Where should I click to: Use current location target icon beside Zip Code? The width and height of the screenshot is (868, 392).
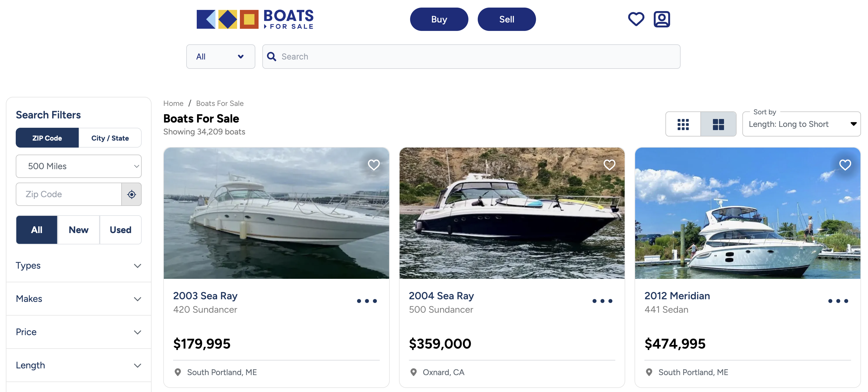[x=131, y=194]
